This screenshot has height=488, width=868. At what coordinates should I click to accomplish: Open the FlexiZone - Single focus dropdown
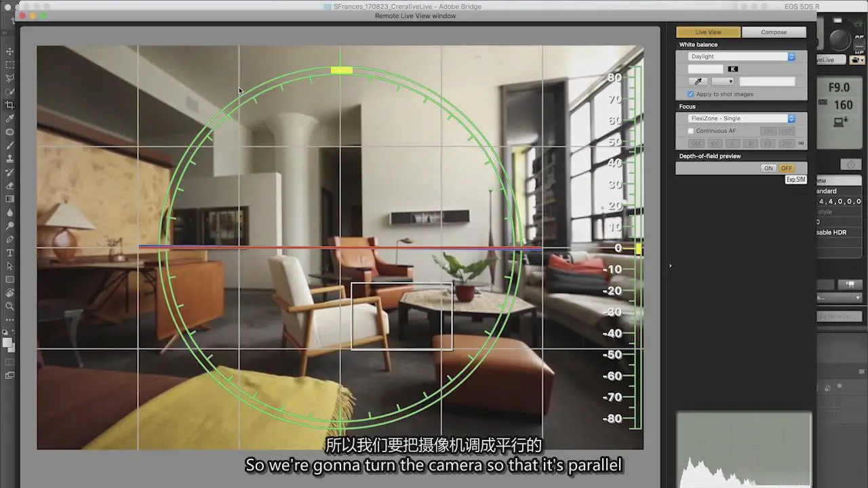(x=741, y=118)
